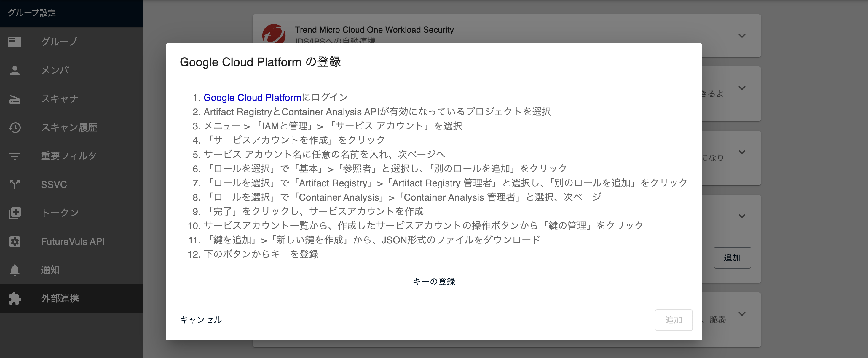Click the グループ設定 header text

click(x=32, y=13)
